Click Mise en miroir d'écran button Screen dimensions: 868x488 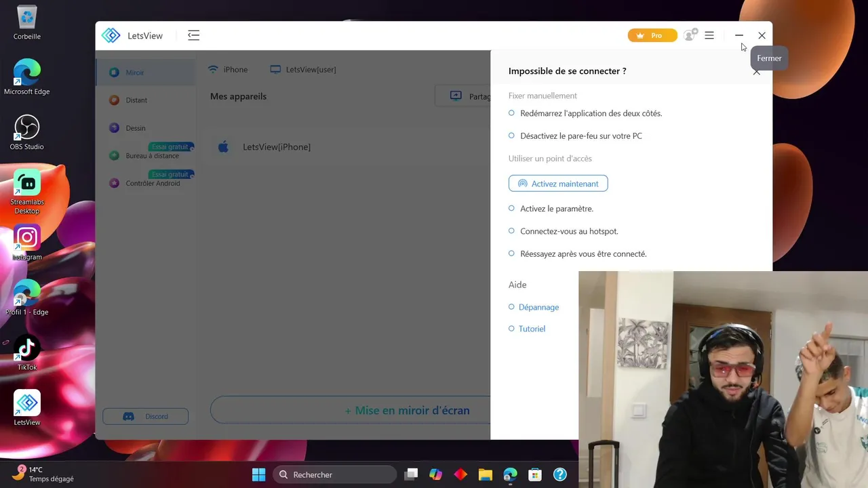pos(351,411)
